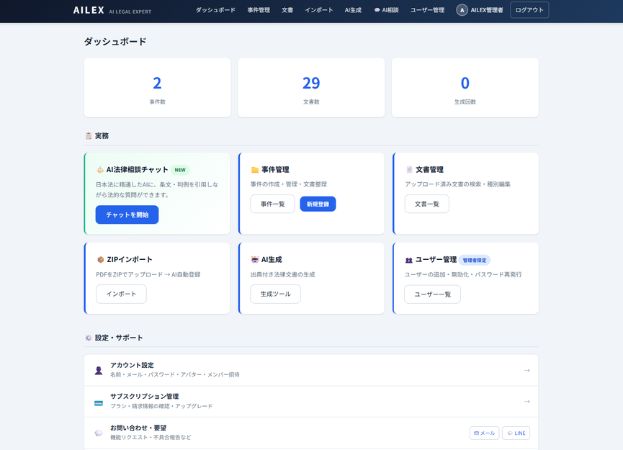The image size is (623, 450).
Task: Click the speech bubble icon beside お問い合わせ・要望
Action: point(98,433)
